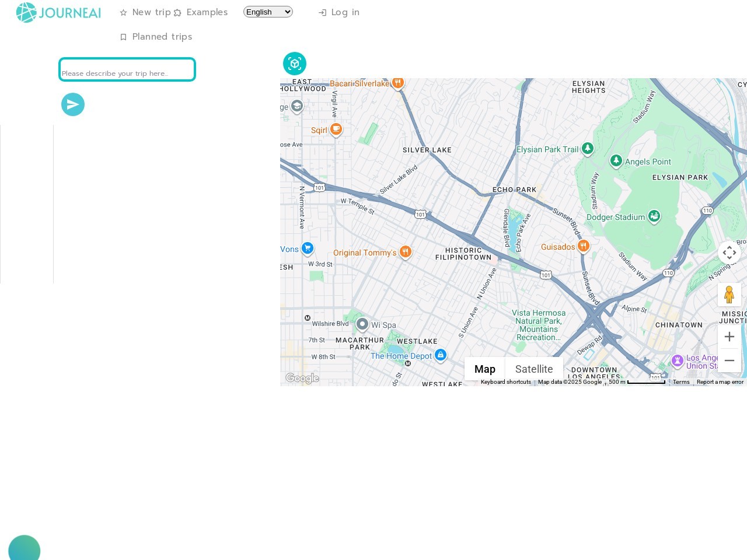Viewport: 747px width, 560px height.
Task: Select the Guisados restaurant marker
Action: tap(583, 246)
